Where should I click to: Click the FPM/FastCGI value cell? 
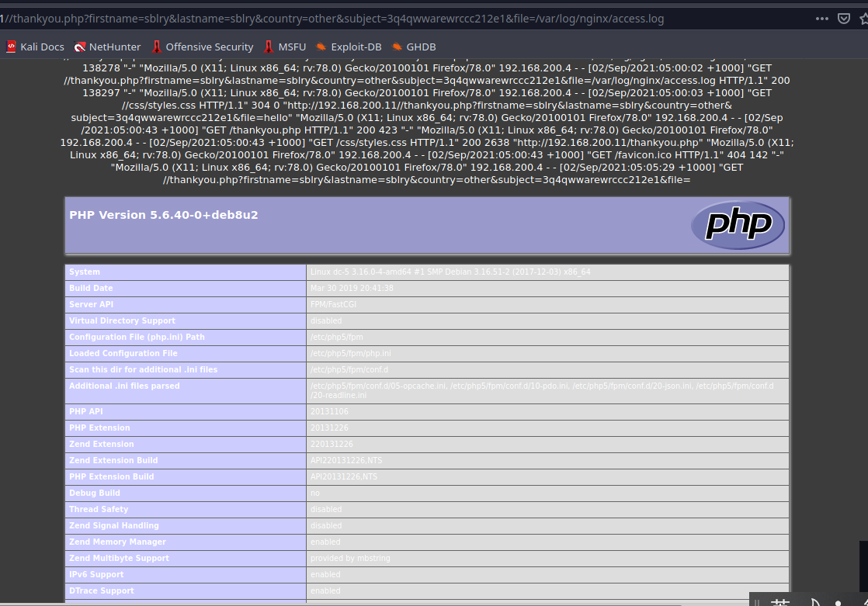pos(547,304)
